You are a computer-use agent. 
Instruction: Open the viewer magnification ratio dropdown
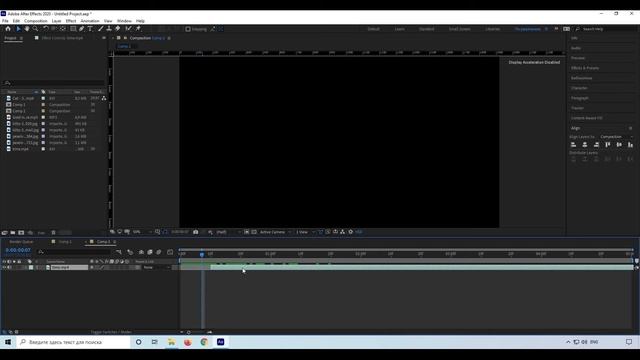[142, 232]
